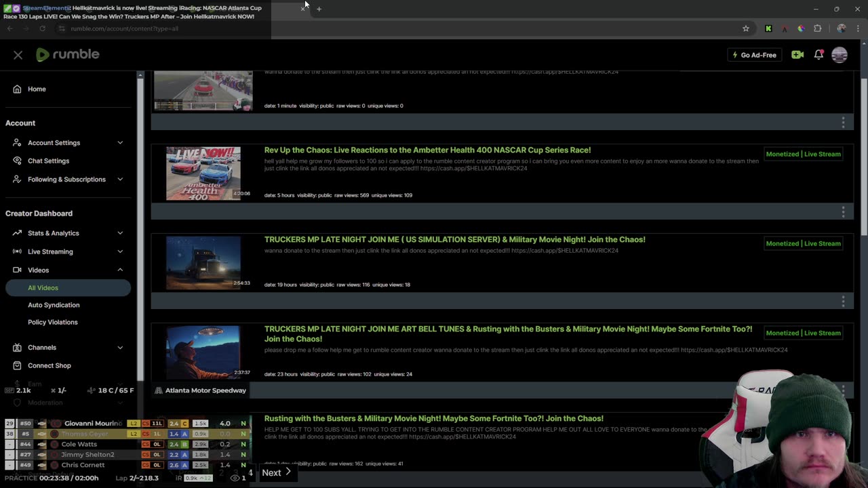Screen dimensions: 868x488
Task: Open options menu for top race video
Action: coord(843,122)
